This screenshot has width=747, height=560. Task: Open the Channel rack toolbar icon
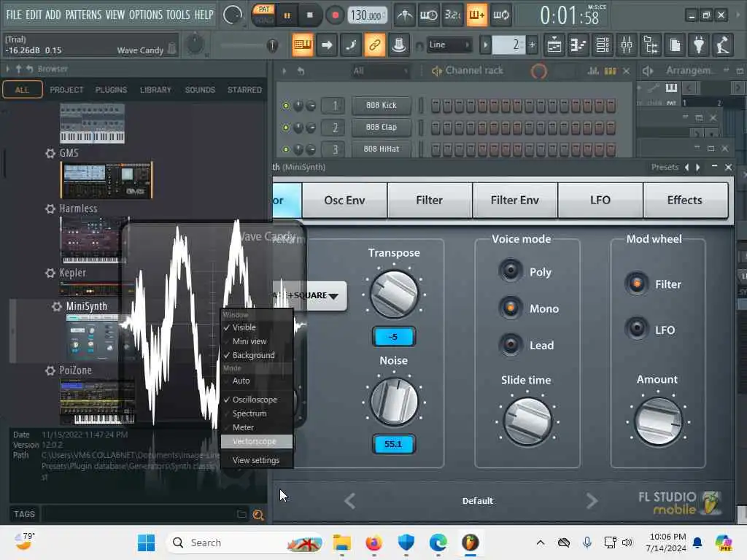click(x=603, y=45)
